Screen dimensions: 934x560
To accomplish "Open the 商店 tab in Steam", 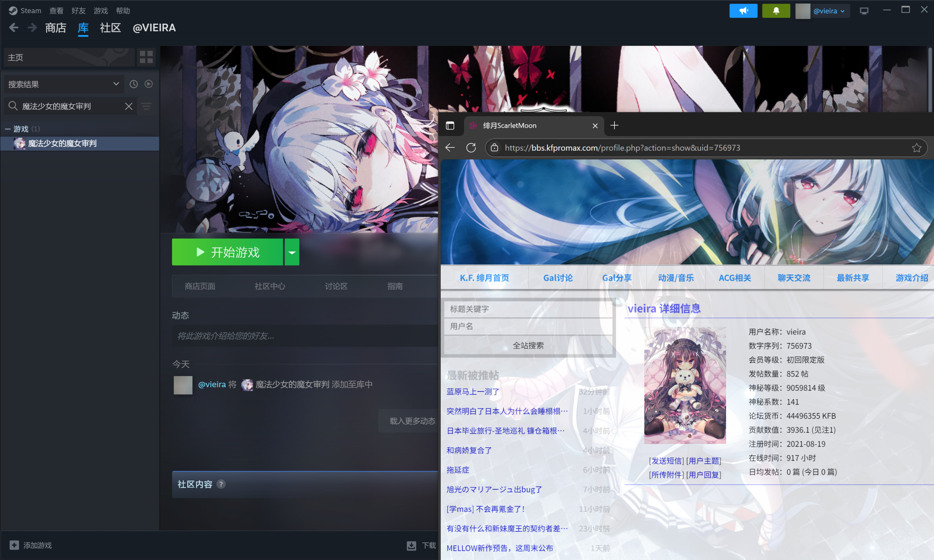I will 55,28.
